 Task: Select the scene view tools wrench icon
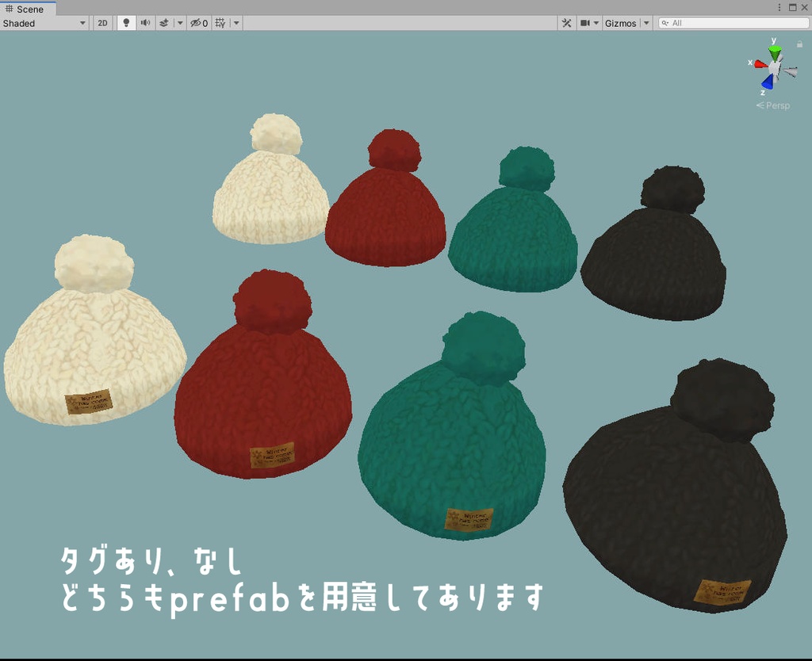point(567,23)
